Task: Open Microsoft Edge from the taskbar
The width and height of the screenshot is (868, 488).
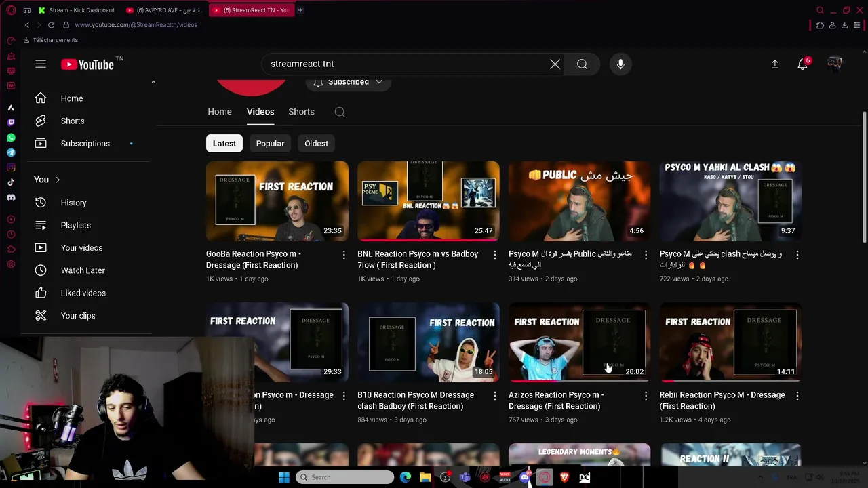Action: tap(406, 477)
